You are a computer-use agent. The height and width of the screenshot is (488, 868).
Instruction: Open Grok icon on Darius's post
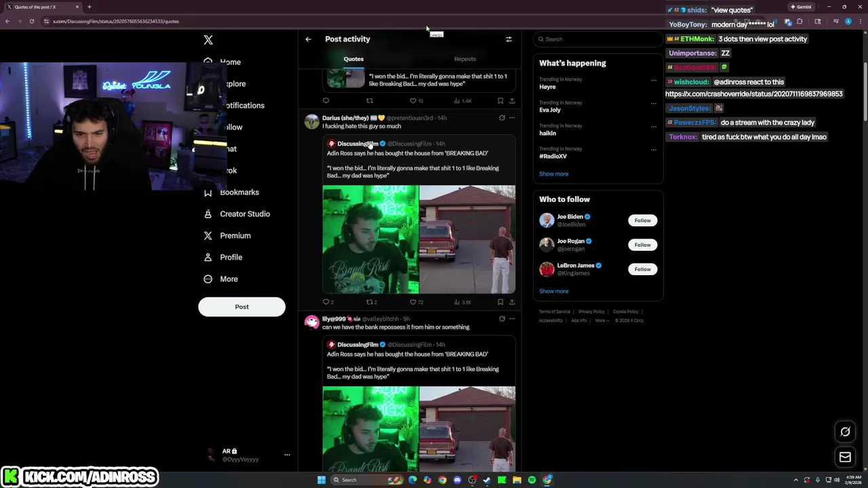502,118
